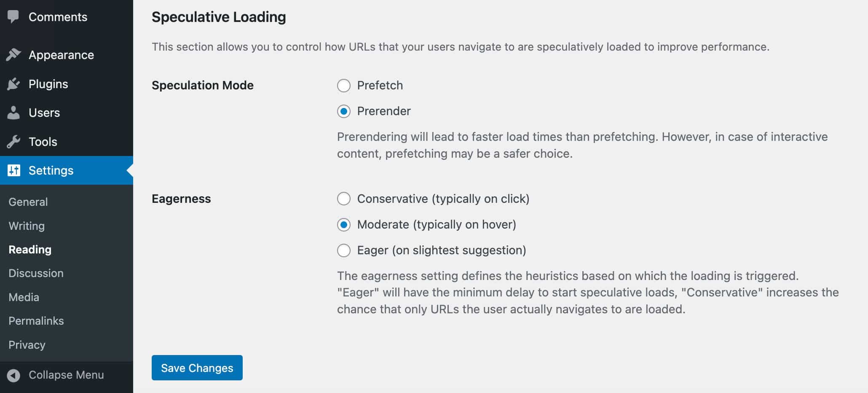Image resolution: width=868 pixels, height=393 pixels.
Task: Select the Prefetch speculation mode
Action: (x=344, y=86)
